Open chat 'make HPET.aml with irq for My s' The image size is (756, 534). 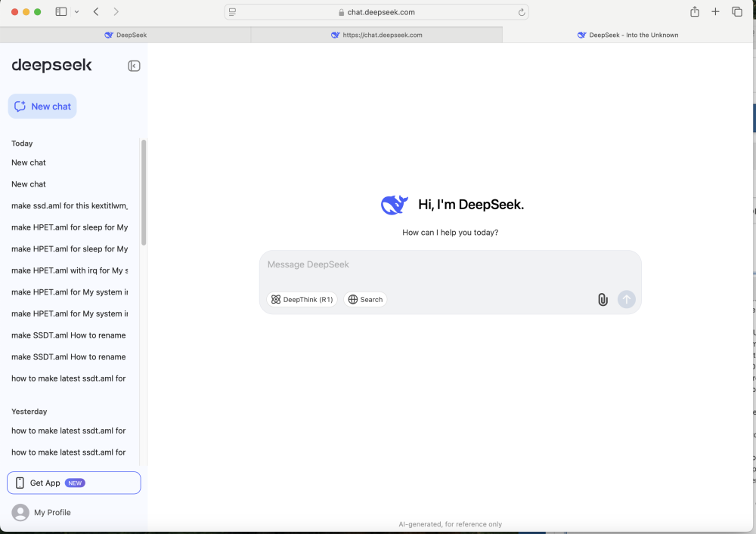click(x=70, y=270)
